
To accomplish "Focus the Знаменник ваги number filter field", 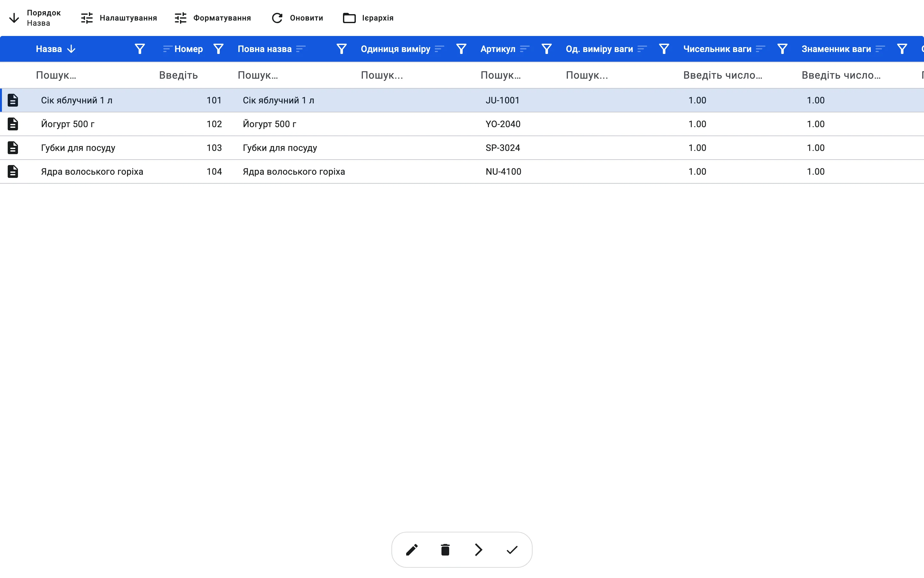I will point(854,75).
